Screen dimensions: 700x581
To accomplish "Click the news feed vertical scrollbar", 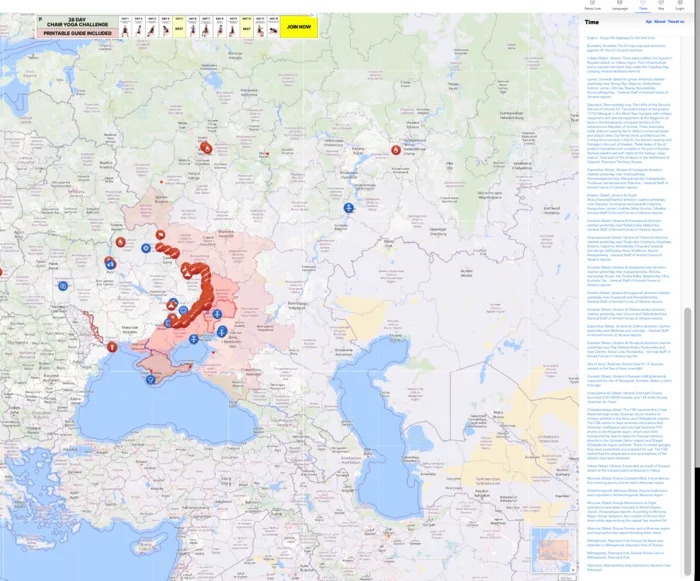I will [x=688, y=441].
